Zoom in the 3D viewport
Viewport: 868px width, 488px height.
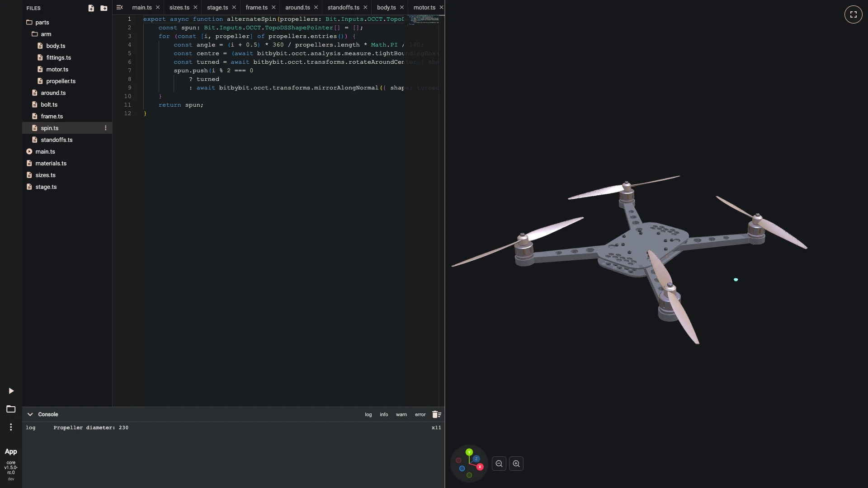(516, 464)
